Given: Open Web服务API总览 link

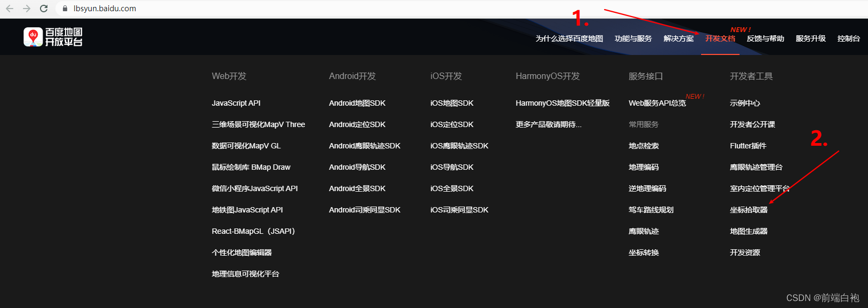Looking at the screenshot, I should (x=657, y=103).
